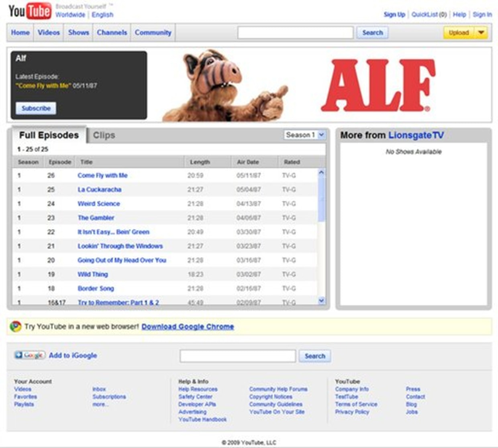498x448 pixels.
Task: Open episode The Gambler
Action: [96, 218]
